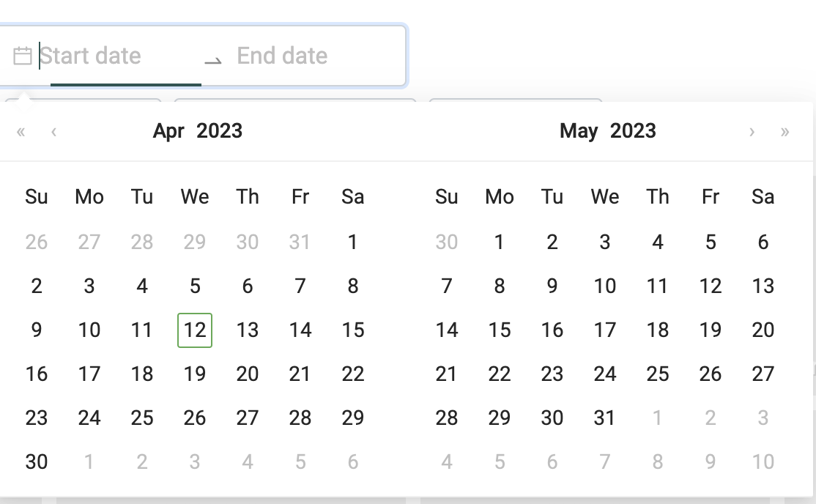Open the 2023 year selector beside May

tap(633, 131)
